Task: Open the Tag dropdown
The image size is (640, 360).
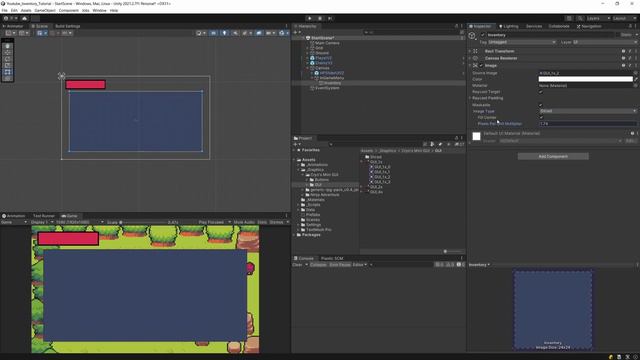Action: (x=522, y=42)
